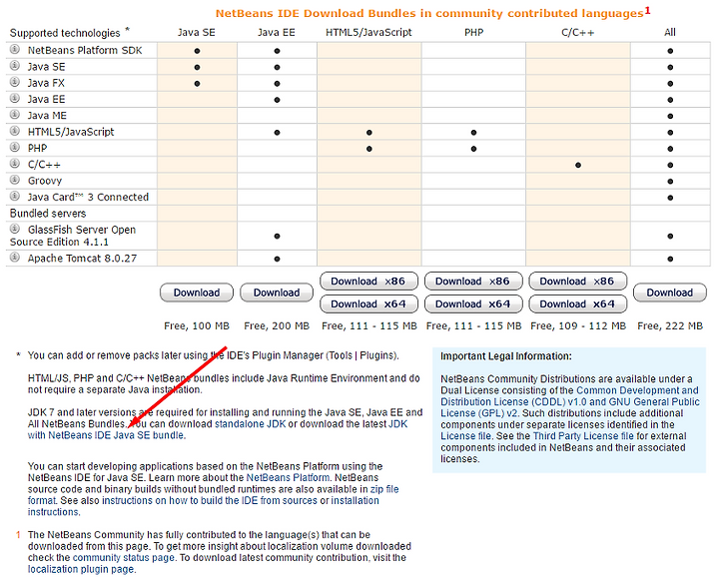Click info icon beside Java ME row

coord(15,114)
